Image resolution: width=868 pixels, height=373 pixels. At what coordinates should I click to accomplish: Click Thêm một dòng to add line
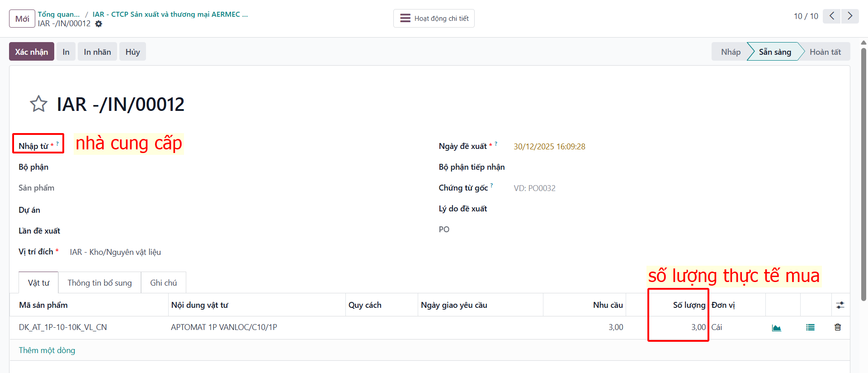click(47, 350)
